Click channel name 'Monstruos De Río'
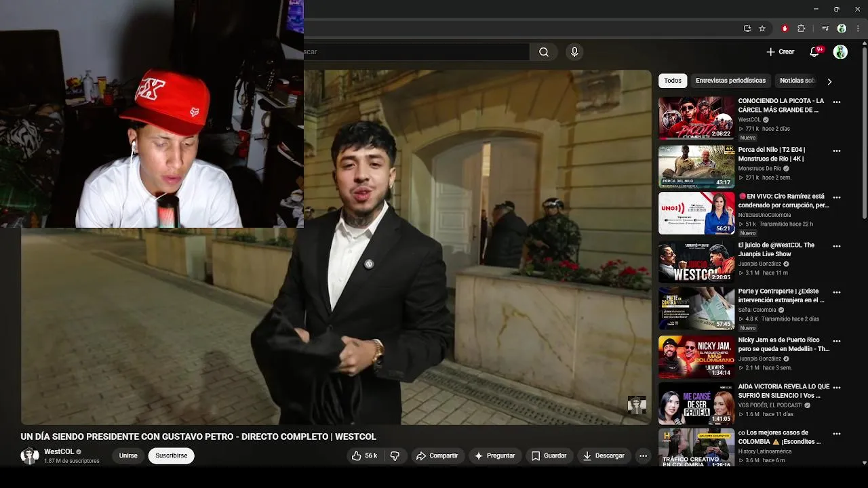 click(759, 169)
